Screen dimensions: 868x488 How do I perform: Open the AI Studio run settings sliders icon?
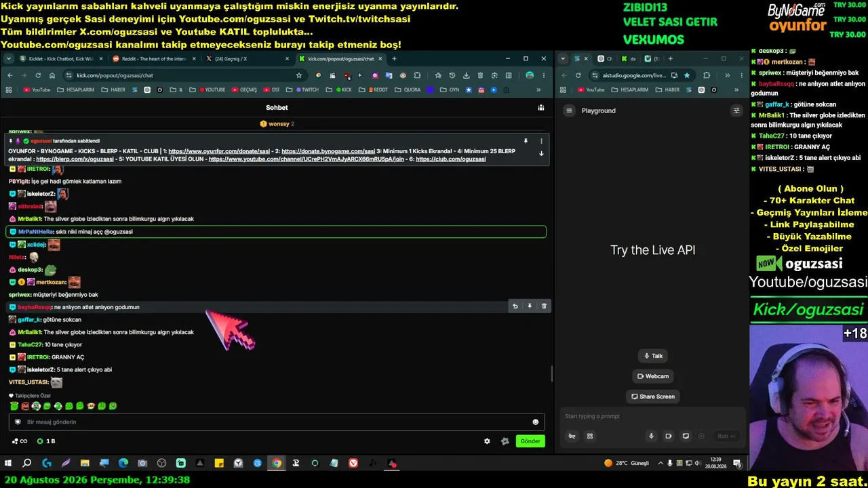coord(736,110)
